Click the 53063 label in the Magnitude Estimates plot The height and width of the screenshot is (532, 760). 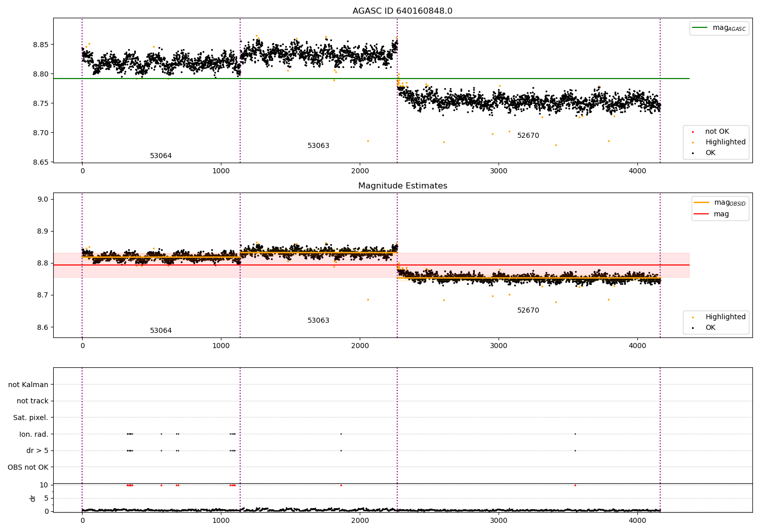click(318, 321)
